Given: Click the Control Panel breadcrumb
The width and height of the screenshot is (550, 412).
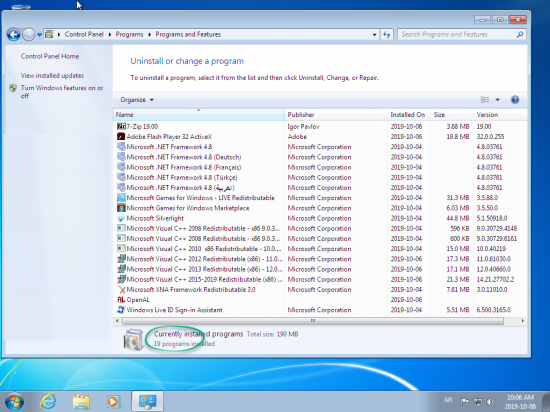Looking at the screenshot, I should (84, 34).
